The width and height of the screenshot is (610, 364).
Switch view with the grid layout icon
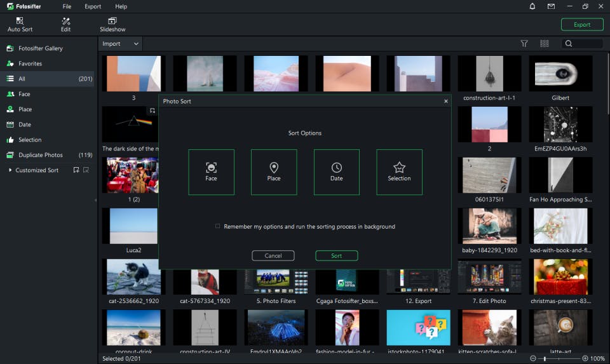click(x=545, y=44)
